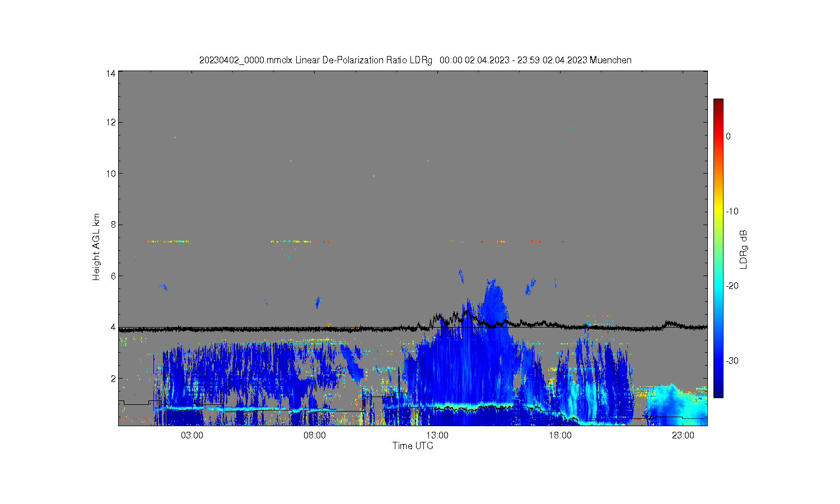The width and height of the screenshot is (840, 504).
Task: Click the height tick label 2
Action: click(x=113, y=379)
